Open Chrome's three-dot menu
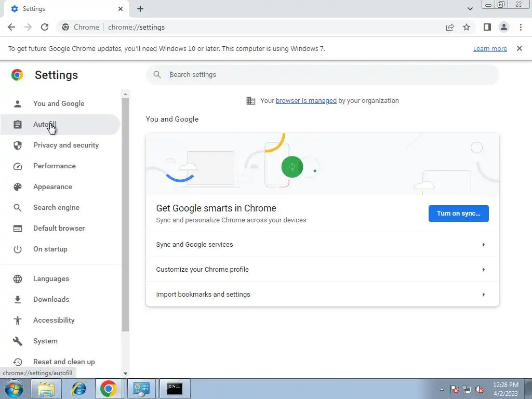The width and height of the screenshot is (532, 399). point(521,27)
